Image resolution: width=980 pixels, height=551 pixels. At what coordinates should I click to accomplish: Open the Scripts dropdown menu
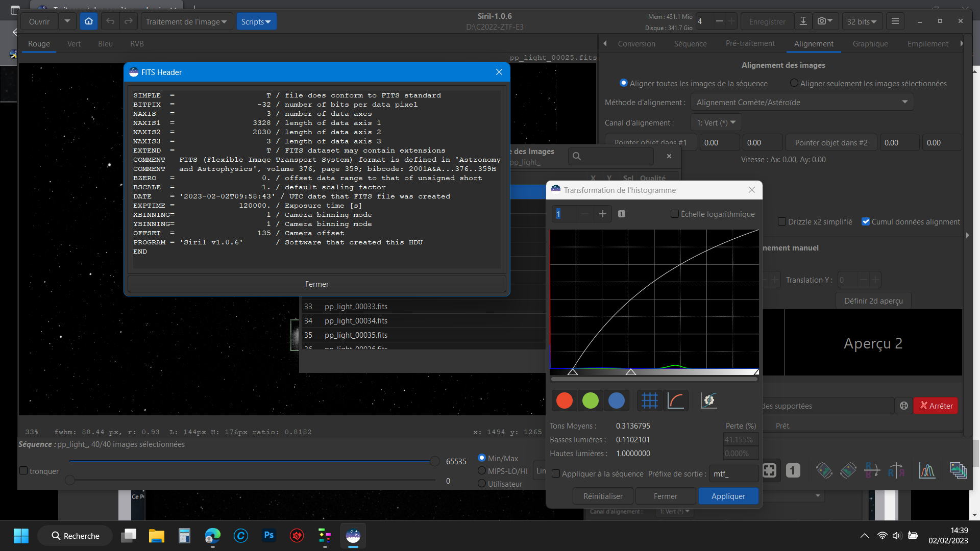coord(256,21)
